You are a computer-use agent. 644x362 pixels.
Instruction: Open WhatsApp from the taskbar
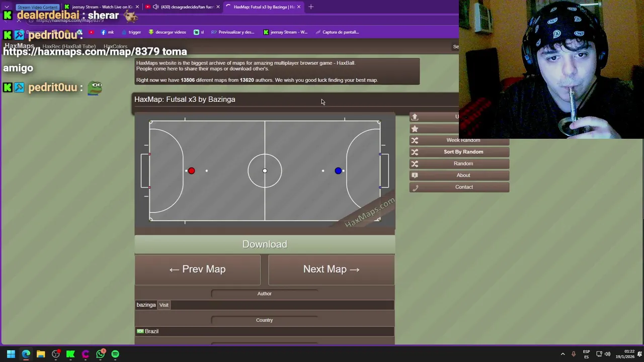(101, 354)
